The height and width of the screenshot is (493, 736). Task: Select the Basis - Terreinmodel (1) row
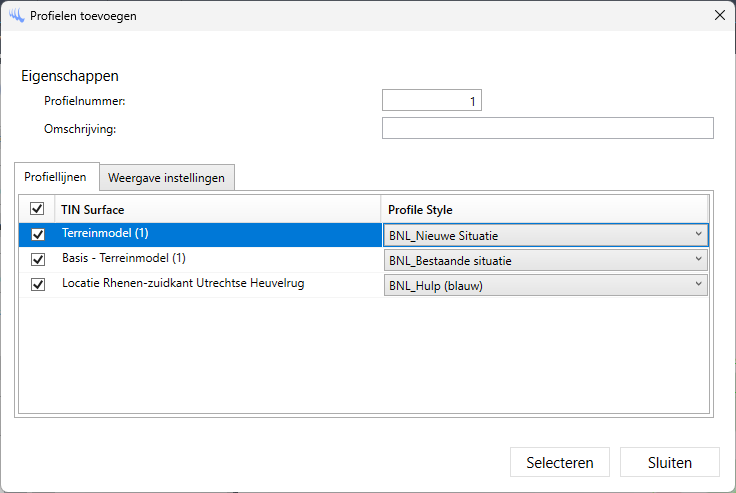(210, 259)
